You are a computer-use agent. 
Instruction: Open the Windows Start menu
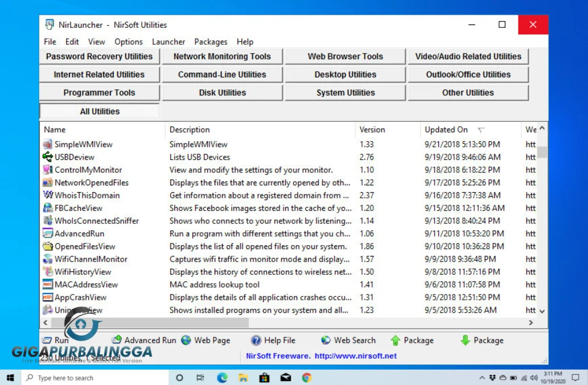pos(10,378)
